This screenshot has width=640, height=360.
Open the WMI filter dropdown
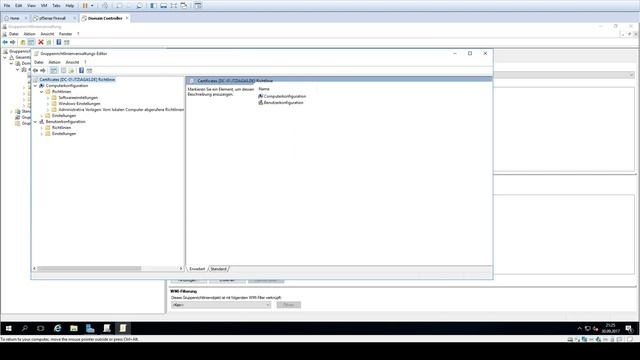[221, 305]
